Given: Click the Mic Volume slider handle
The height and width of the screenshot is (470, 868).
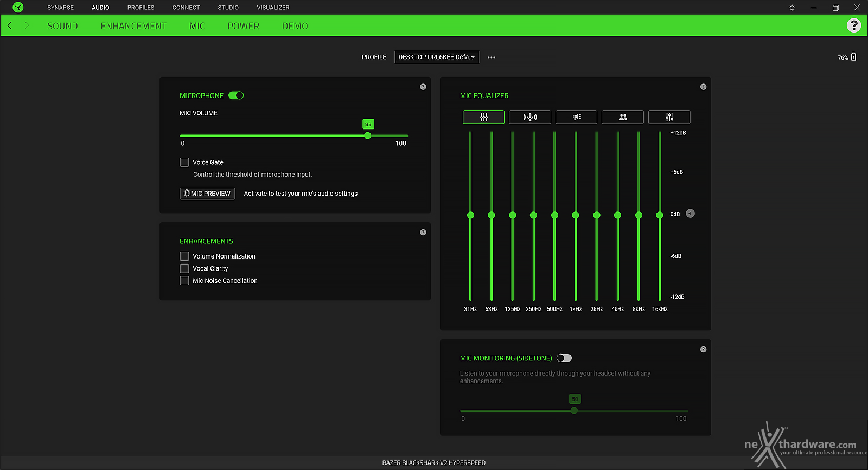Looking at the screenshot, I should 368,136.
